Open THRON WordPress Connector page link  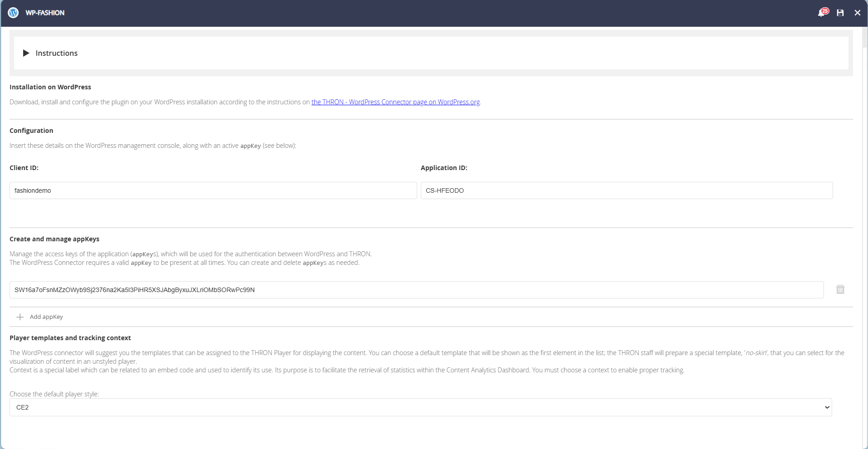[x=395, y=102]
